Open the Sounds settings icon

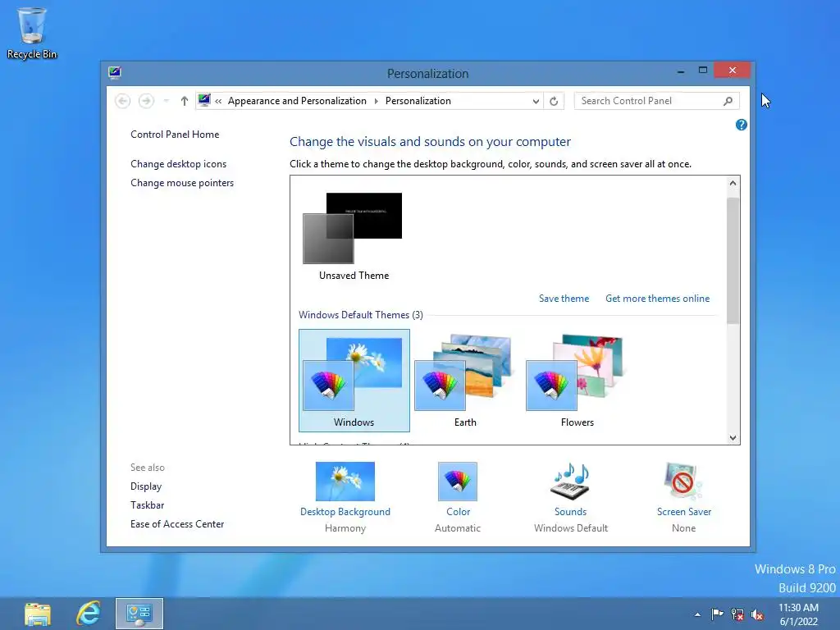pos(571,481)
